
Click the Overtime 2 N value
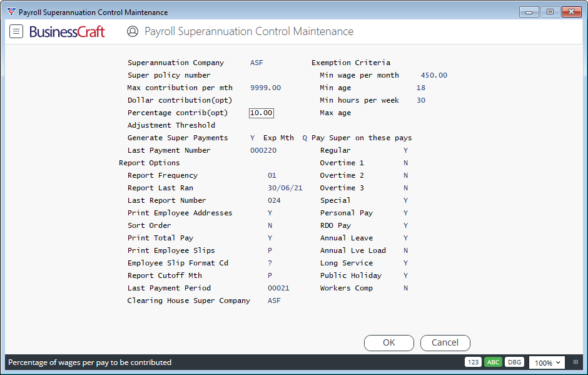point(406,175)
